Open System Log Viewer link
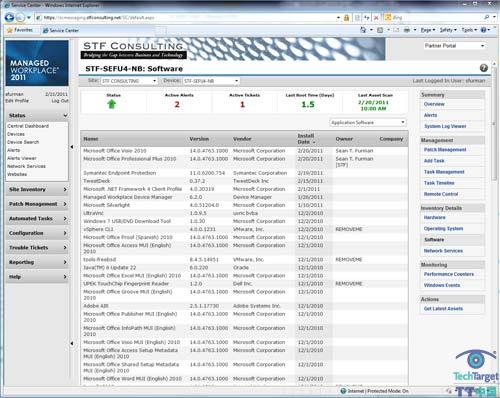Viewport: 500px width, 398px height. [445, 126]
